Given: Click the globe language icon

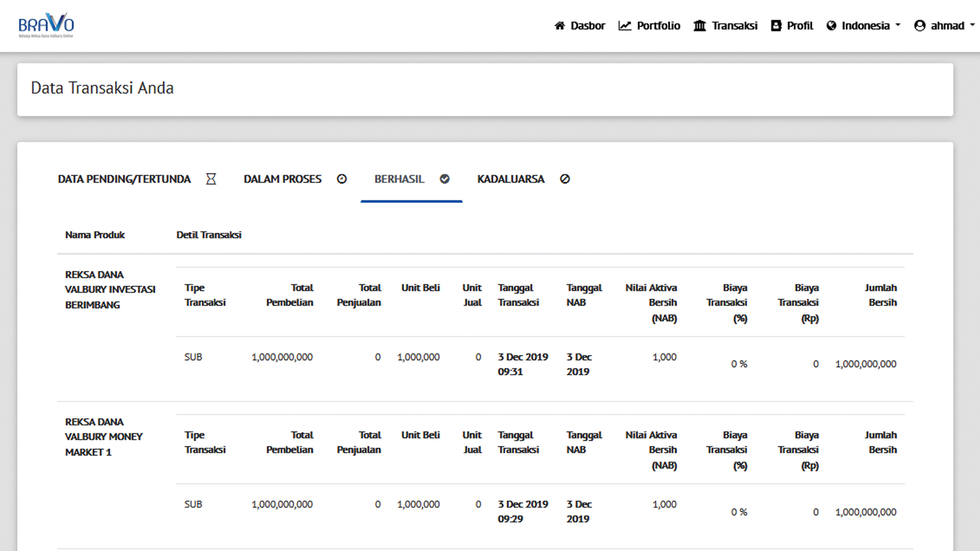Looking at the screenshot, I should coord(831,26).
